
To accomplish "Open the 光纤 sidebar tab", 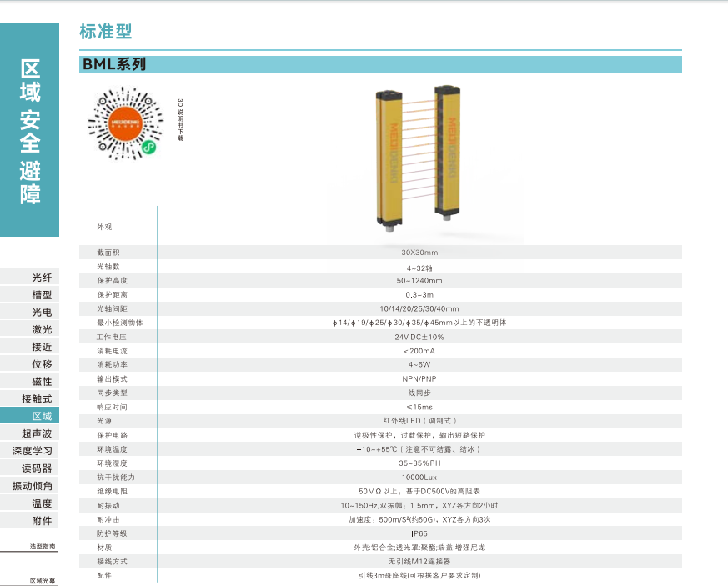I will click(x=41, y=278).
